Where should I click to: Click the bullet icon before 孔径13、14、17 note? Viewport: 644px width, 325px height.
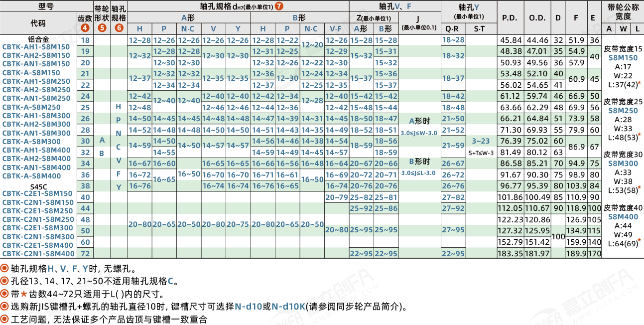(x=4, y=281)
